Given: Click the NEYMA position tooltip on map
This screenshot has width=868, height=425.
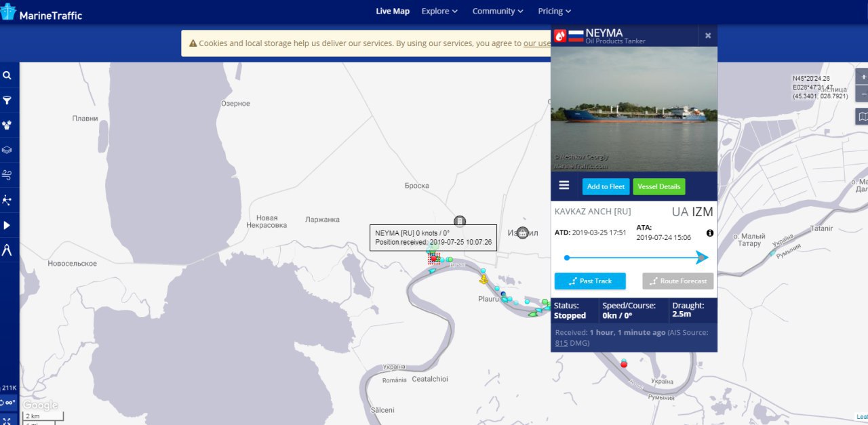Looking at the screenshot, I should pyautogui.click(x=433, y=238).
